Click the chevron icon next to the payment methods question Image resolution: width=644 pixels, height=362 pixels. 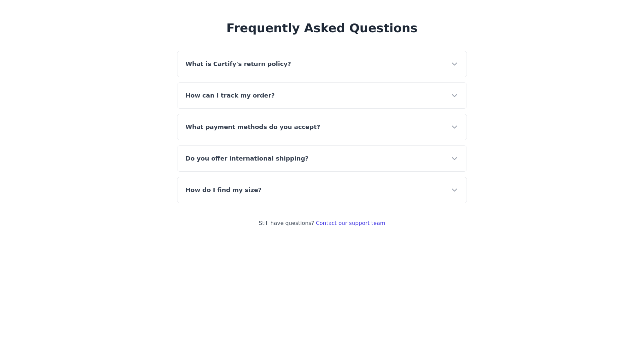click(x=454, y=127)
